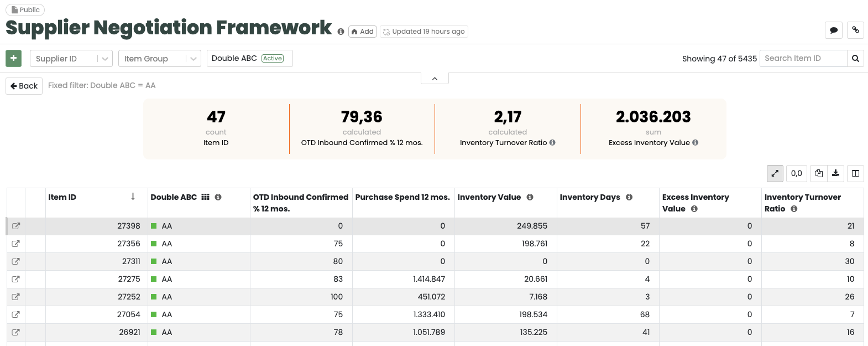Focus the Search Item ID field

[x=803, y=59]
